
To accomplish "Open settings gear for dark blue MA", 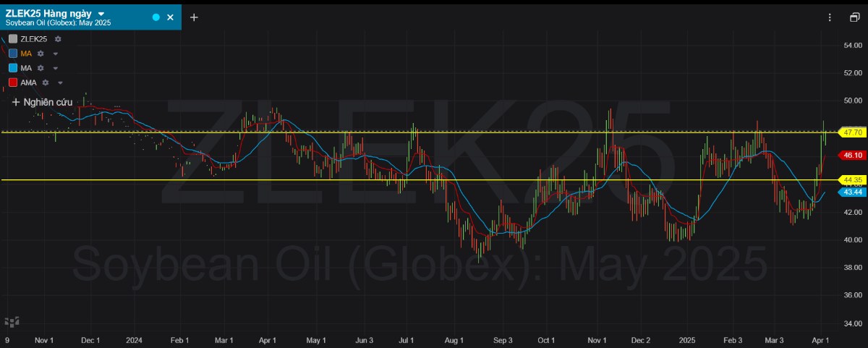I will coord(41,54).
